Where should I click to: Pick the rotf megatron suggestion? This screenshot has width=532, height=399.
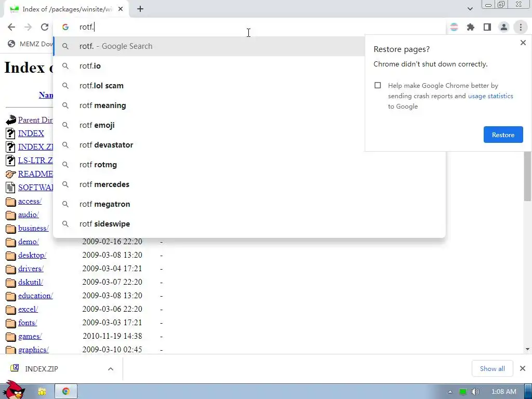(249, 204)
